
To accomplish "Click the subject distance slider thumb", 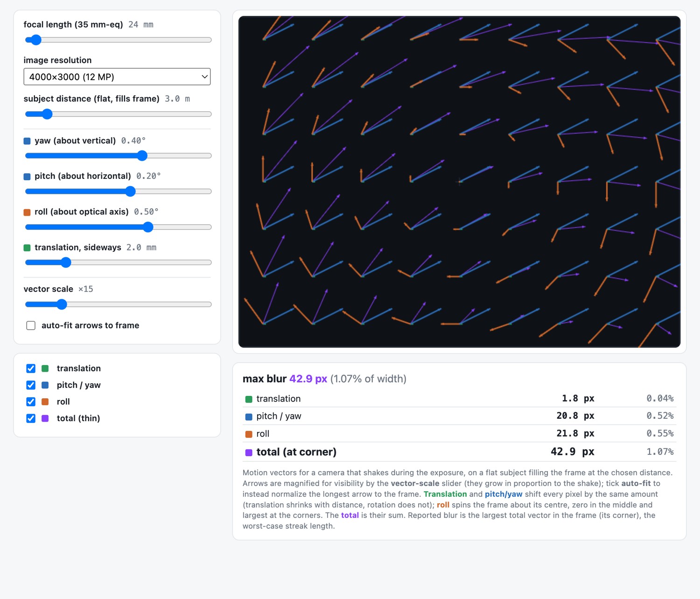I will coord(47,114).
